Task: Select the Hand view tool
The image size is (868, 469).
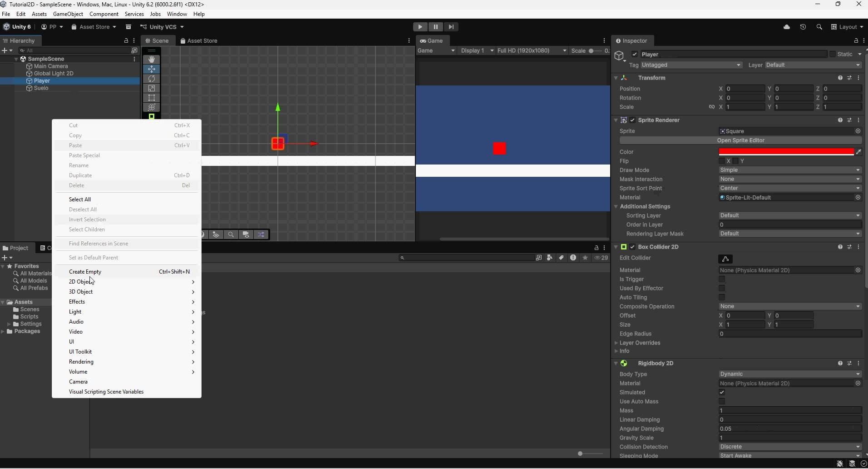Action: [152, 60]
